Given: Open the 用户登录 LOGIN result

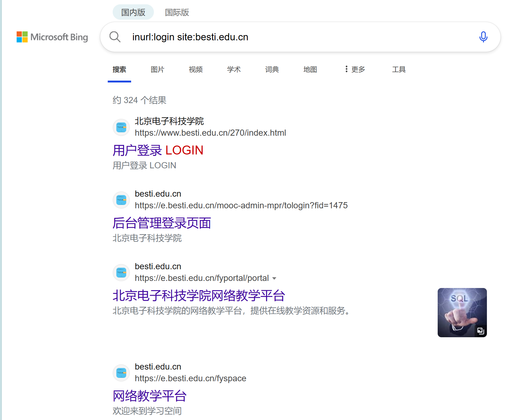Looking at the screenshot, I should (158, 150).
